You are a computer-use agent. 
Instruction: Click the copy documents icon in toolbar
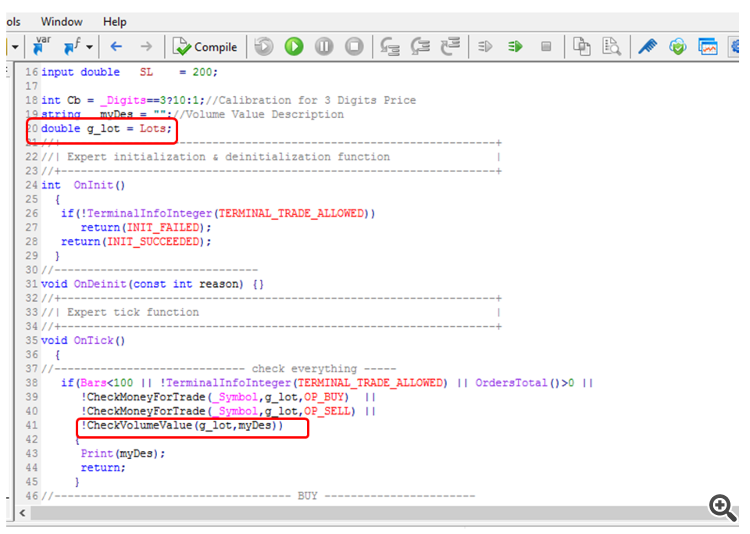(581, 46)
